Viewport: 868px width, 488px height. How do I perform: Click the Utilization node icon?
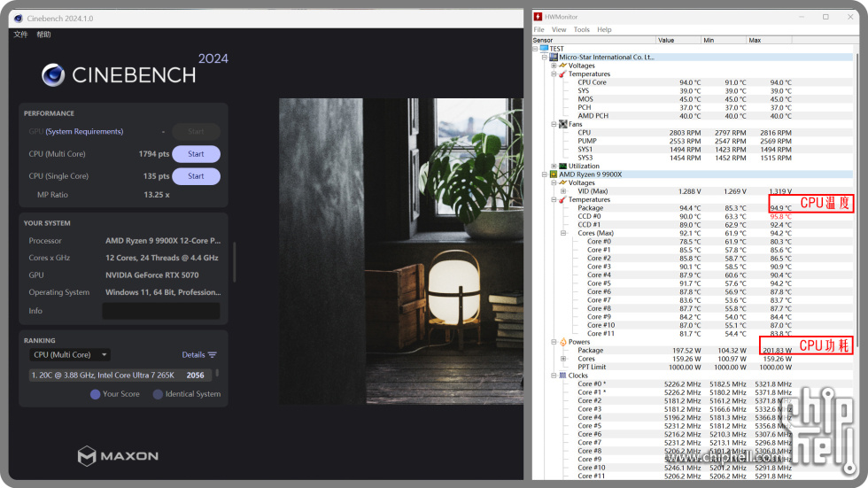[x=563, y=166]
